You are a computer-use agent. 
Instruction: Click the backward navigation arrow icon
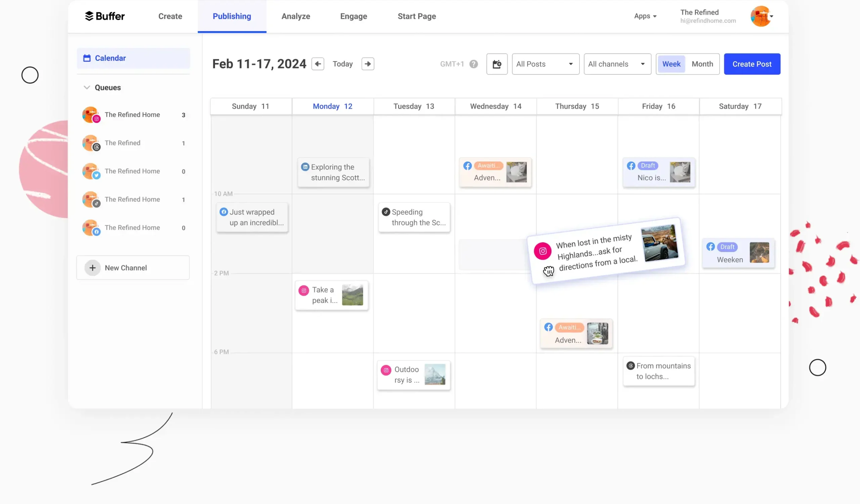[318, 64]
